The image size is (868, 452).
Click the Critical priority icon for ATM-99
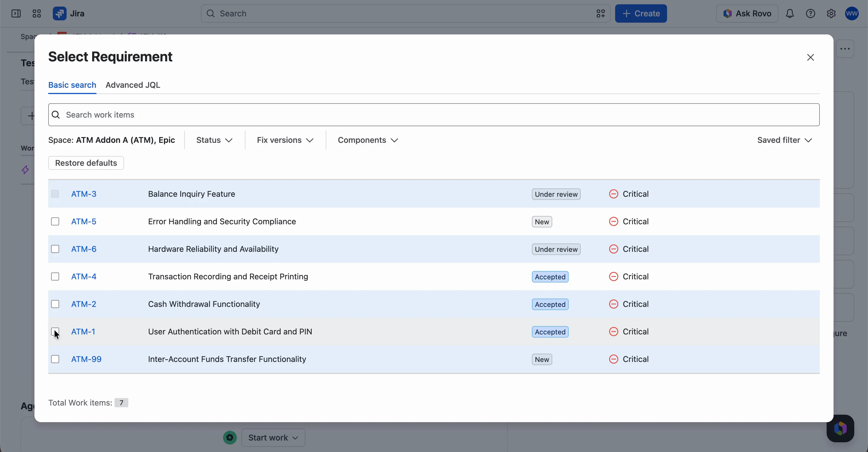pos(613,359)
